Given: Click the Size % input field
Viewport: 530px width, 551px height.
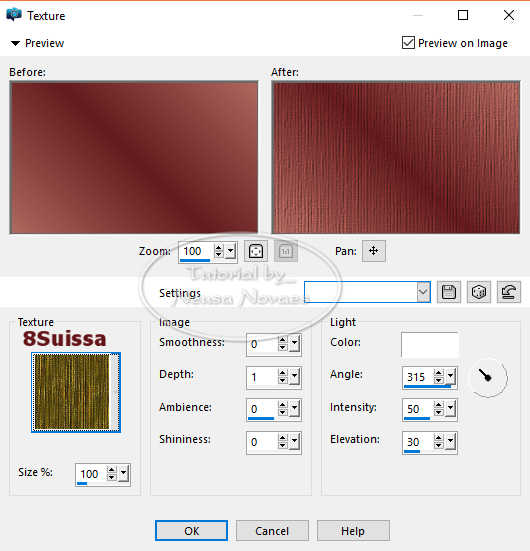Looking at the screenshot, I should click(x=92, y=474).
